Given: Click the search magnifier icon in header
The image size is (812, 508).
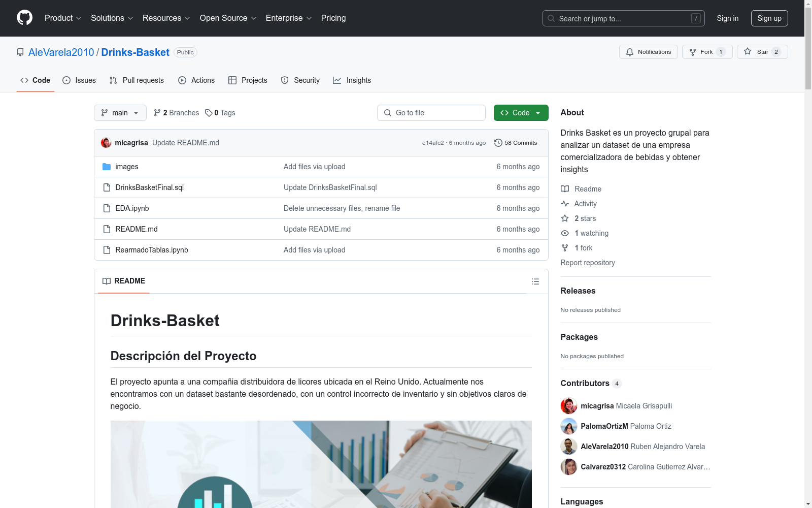Looking at the screenshot, I should coord(551,18).
